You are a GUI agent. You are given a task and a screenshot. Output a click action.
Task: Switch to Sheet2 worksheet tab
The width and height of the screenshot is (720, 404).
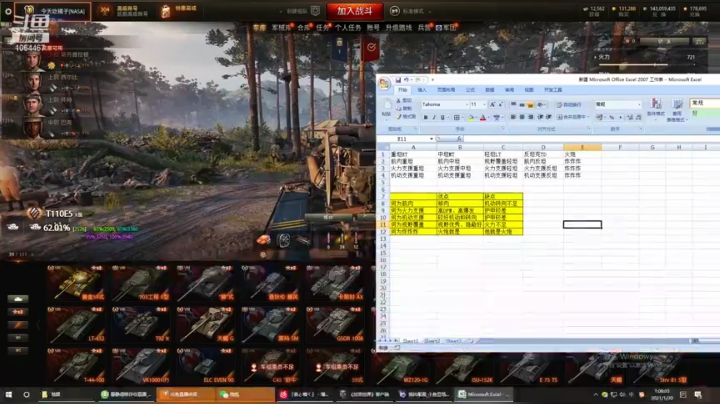[431, 341]
